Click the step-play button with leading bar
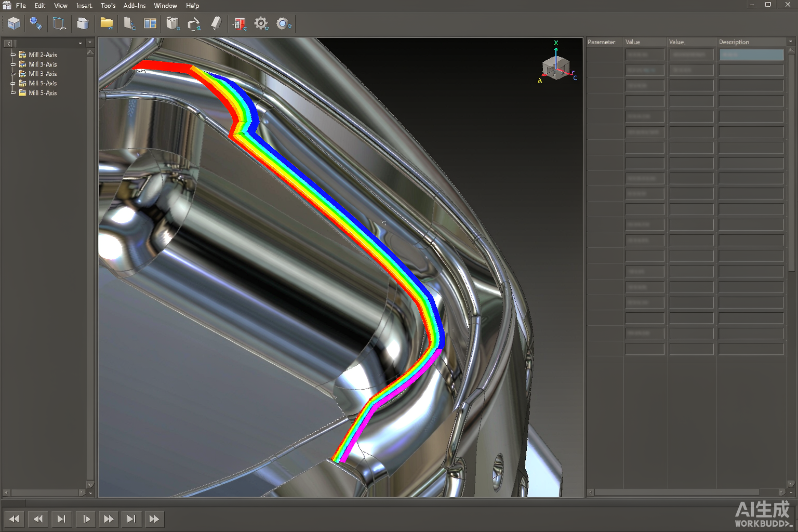This screenshot has height=532, width=798. (86, 518)
